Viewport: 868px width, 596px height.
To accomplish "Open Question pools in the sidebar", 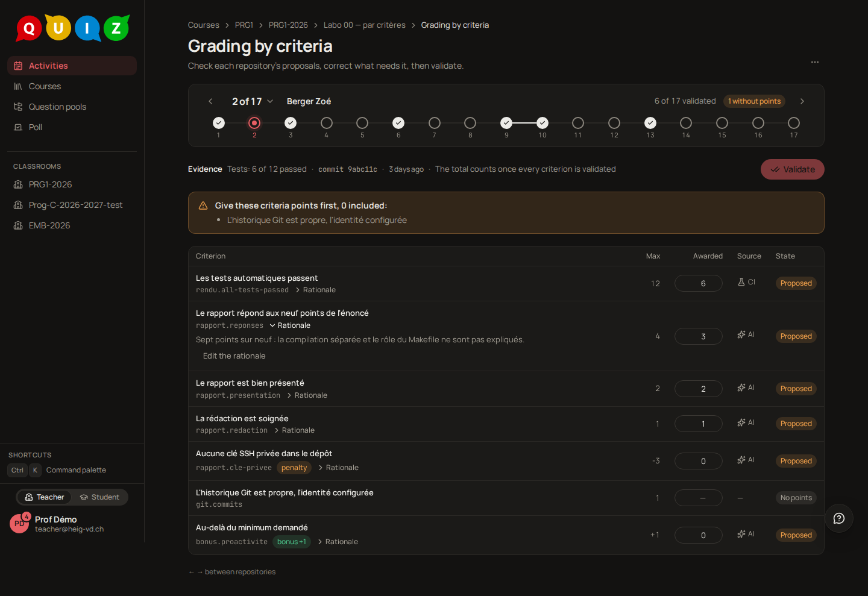I will pyautogui.click(x=72, y=107).
